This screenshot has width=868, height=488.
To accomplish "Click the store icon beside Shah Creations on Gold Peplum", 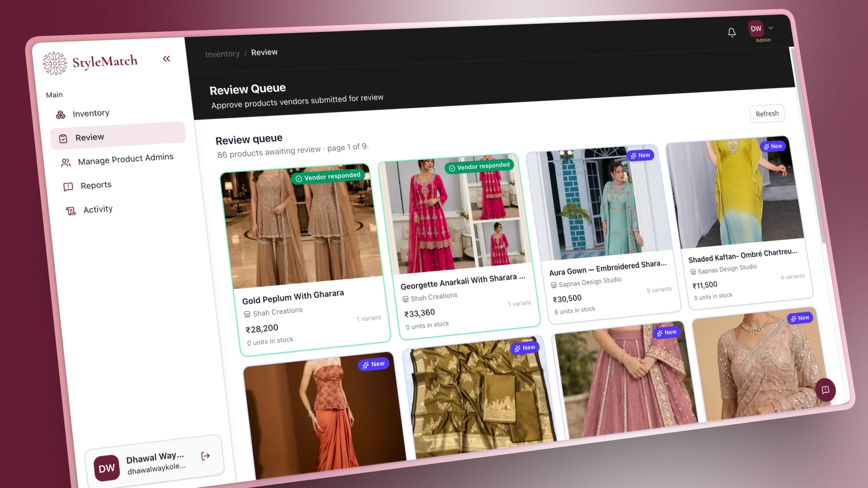I will (x=247, y=314).
